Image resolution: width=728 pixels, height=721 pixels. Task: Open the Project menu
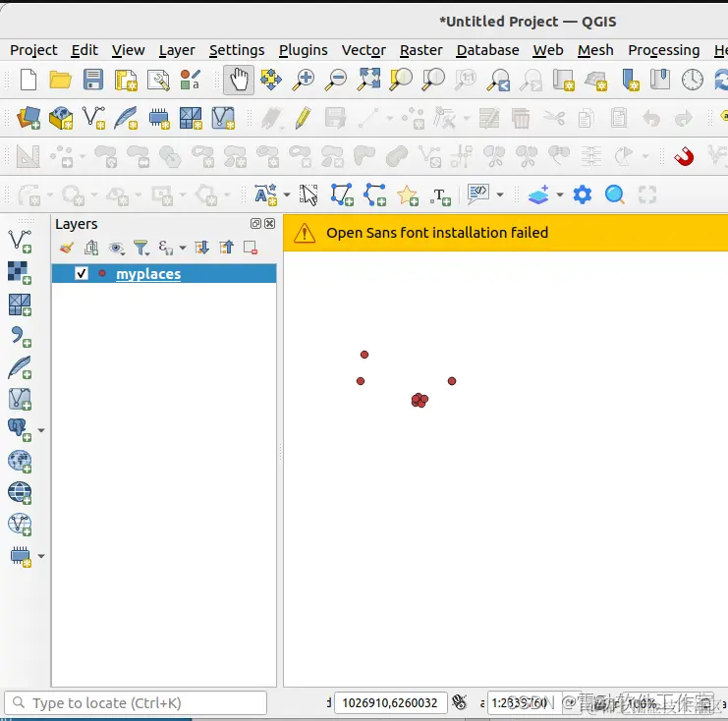(x=33, y=50)
